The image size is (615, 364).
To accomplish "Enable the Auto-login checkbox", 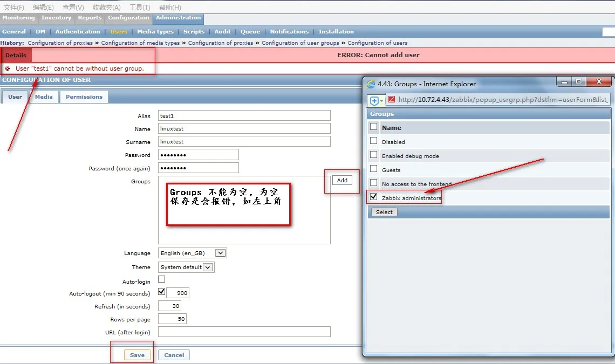I will point(162,279).
